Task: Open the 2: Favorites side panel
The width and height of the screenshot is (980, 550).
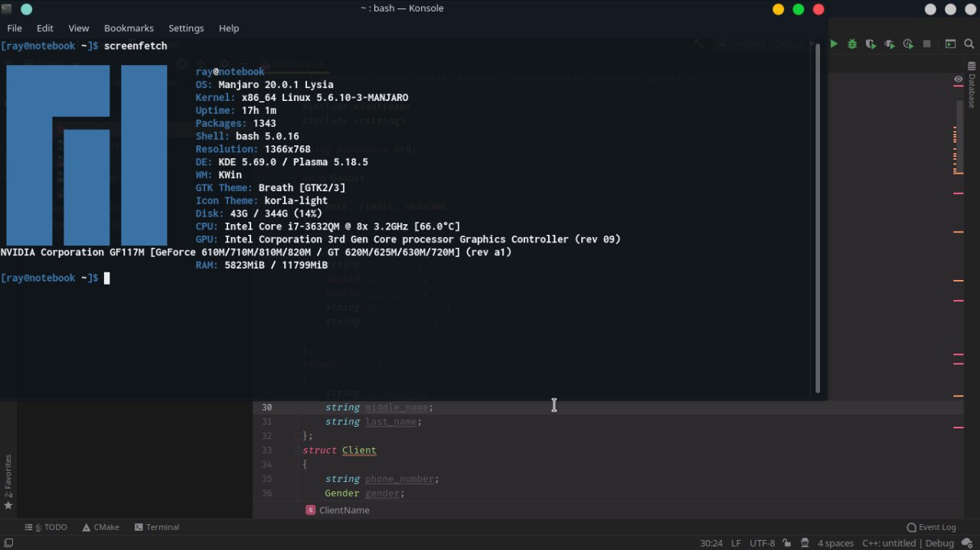Action: tap(8, 482)
